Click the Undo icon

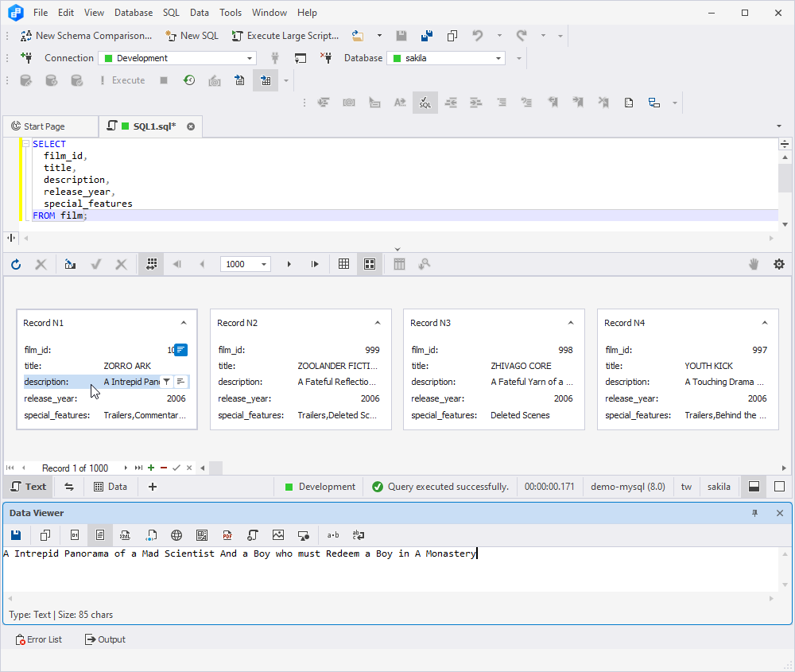(478, 36)
